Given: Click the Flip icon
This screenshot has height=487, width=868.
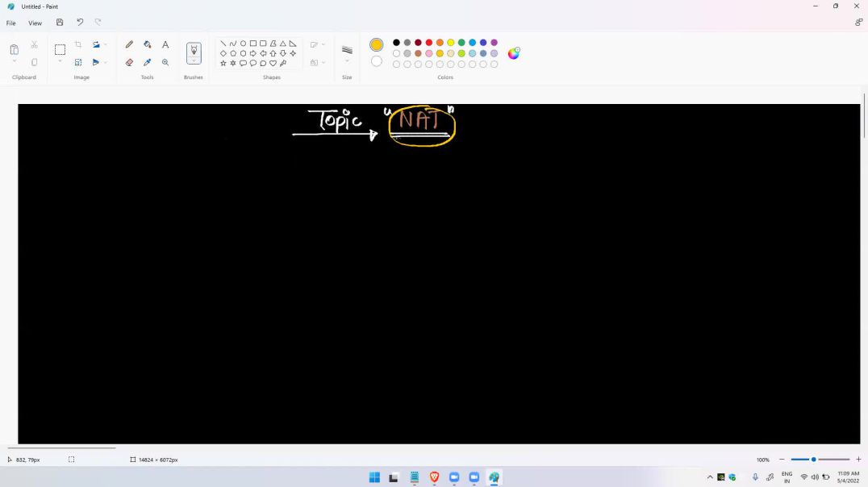Looking at the screenshot, I should 96,63.
